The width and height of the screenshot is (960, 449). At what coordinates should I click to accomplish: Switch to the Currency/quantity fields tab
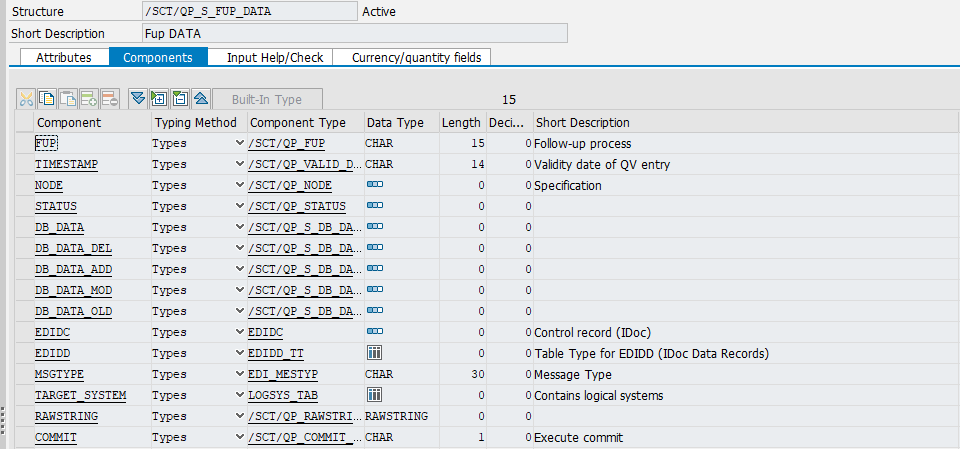pyautogui.click(x=416, y=57)
